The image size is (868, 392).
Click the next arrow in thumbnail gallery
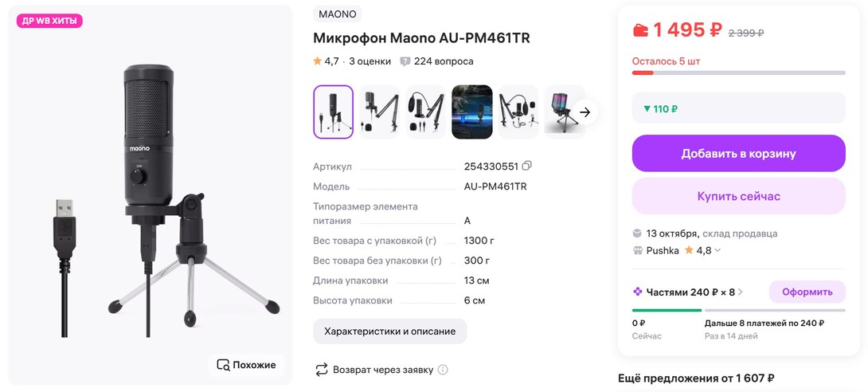(x=585, y=112)
